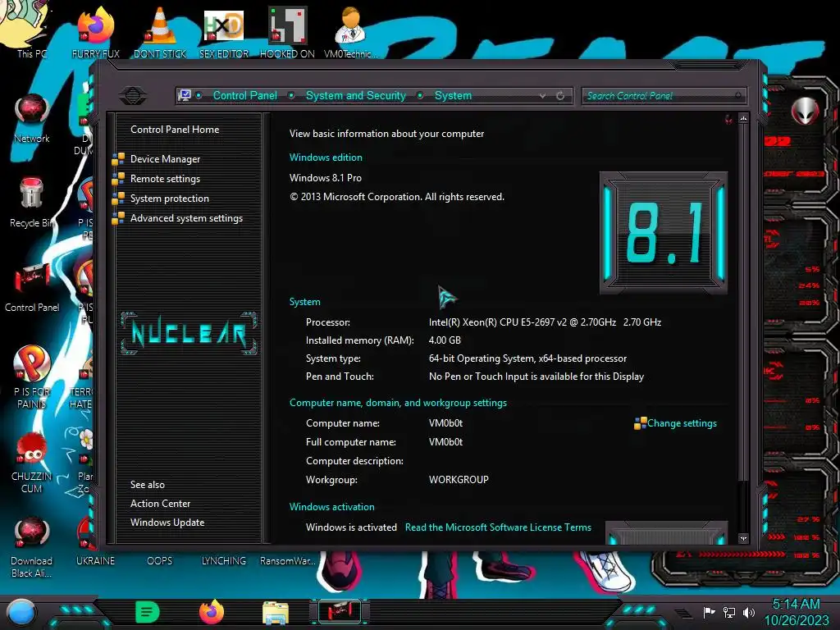This screenshot has width=840, height=630.
Task: Click the back navigation emblem button
Action: point(133,95)
